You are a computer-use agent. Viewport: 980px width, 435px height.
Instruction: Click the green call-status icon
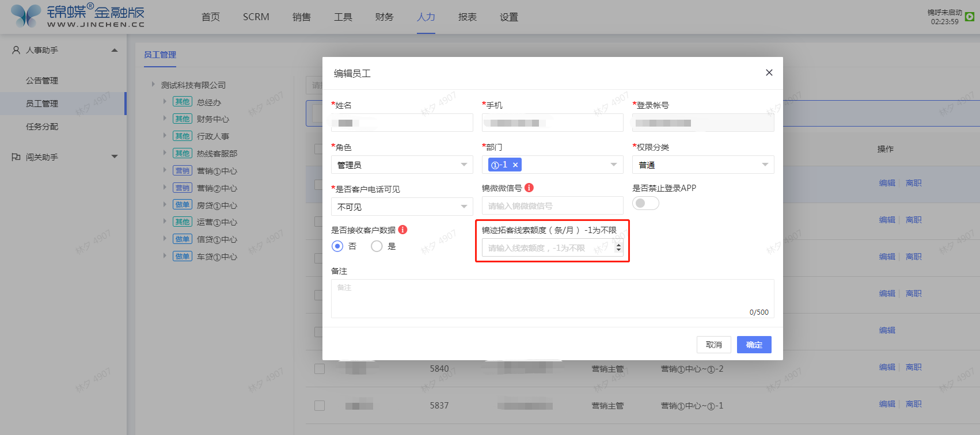[970, 17]
